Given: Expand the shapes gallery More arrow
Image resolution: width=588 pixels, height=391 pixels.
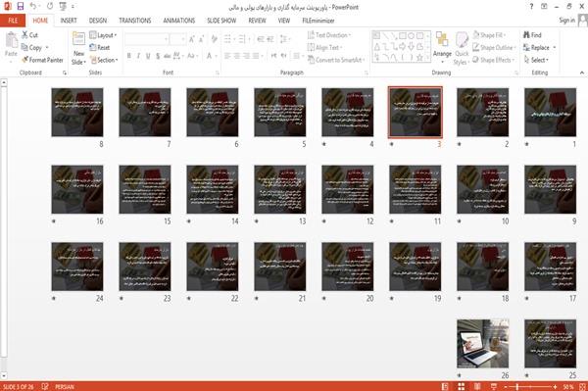Looking at the screenshot, I should point(427,58).
